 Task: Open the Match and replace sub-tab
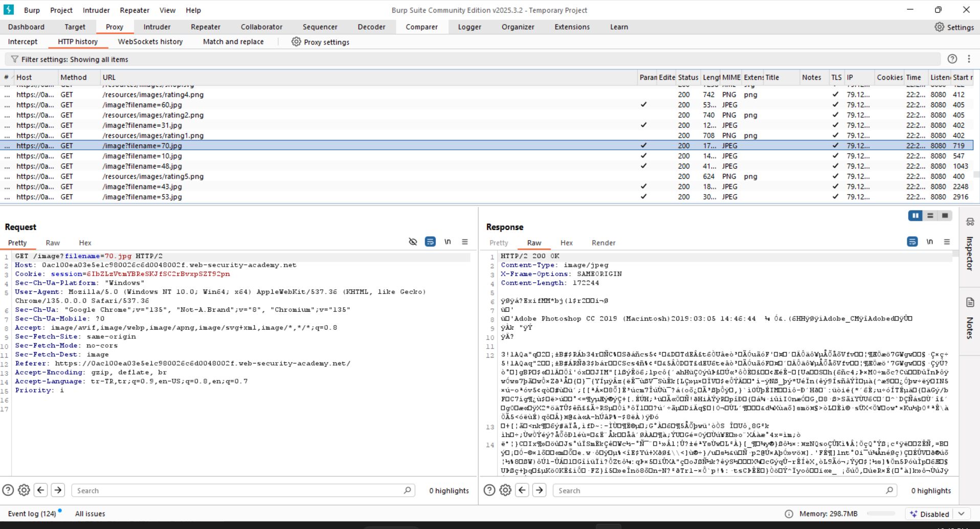coord(233,42)
